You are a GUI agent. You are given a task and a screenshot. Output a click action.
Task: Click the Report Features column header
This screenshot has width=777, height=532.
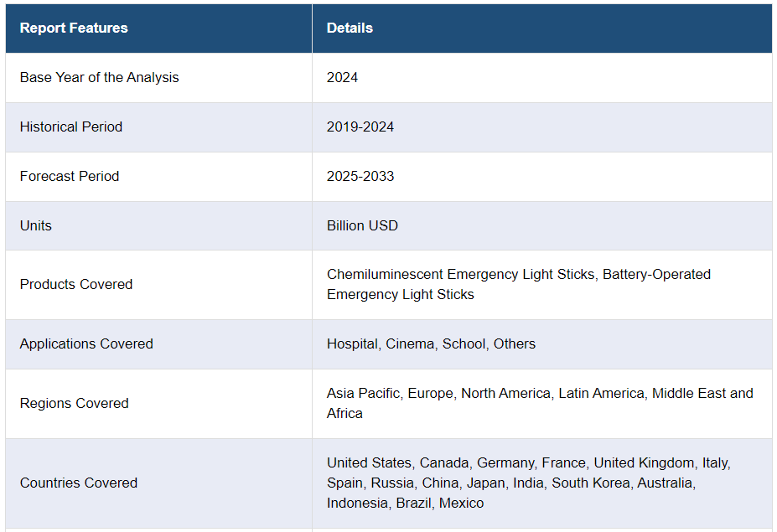click(x=74, y=28)
